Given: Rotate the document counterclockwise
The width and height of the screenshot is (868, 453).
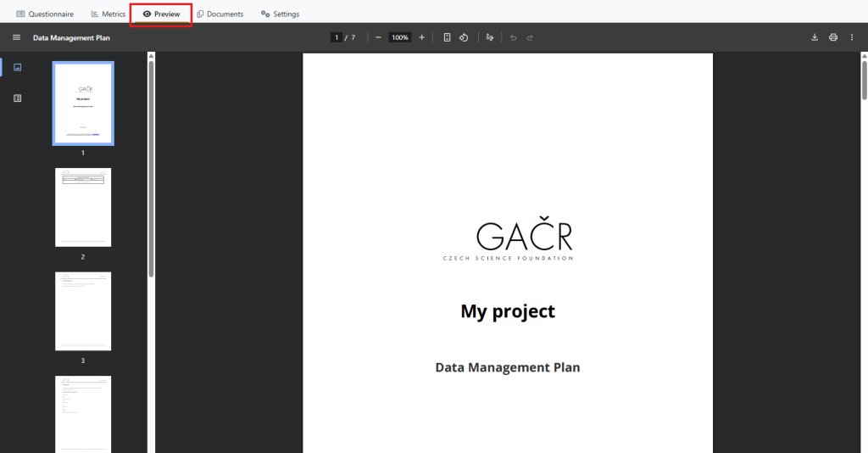Looking at the screenshot, I should click(x=464, y=37).
